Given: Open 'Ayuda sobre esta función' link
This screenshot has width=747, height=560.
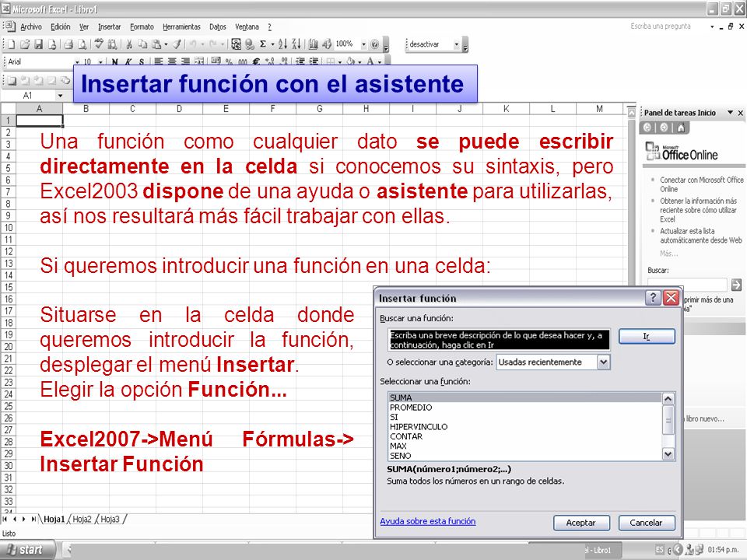Looking at the screenshot, I should coord(428,521).
